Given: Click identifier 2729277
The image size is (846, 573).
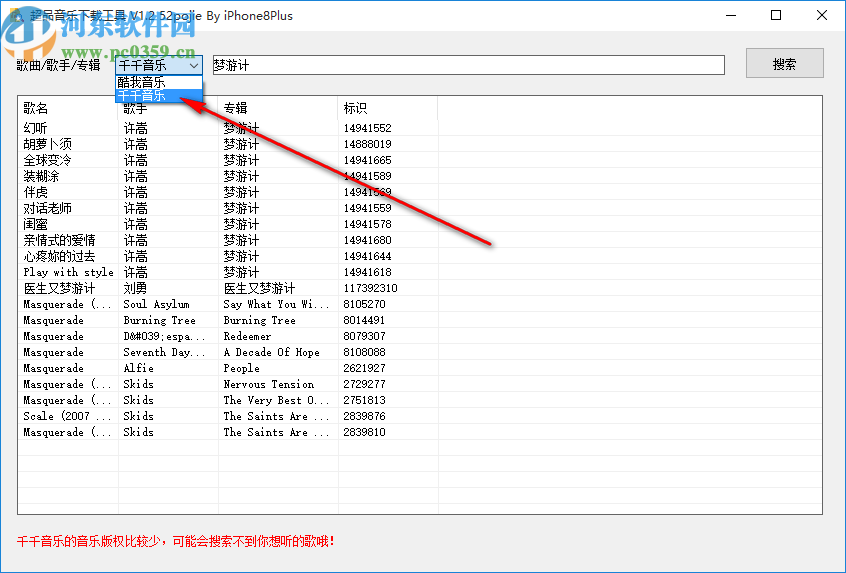Looking at the screenshot, I should pos(365,384).
